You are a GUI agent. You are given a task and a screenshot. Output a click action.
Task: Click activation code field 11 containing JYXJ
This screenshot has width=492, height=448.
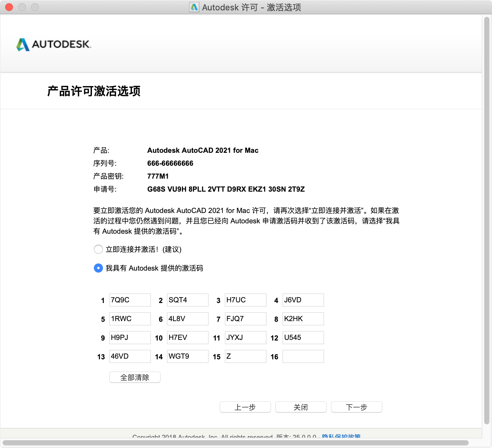pyautogui.click(x=246, y=338)
